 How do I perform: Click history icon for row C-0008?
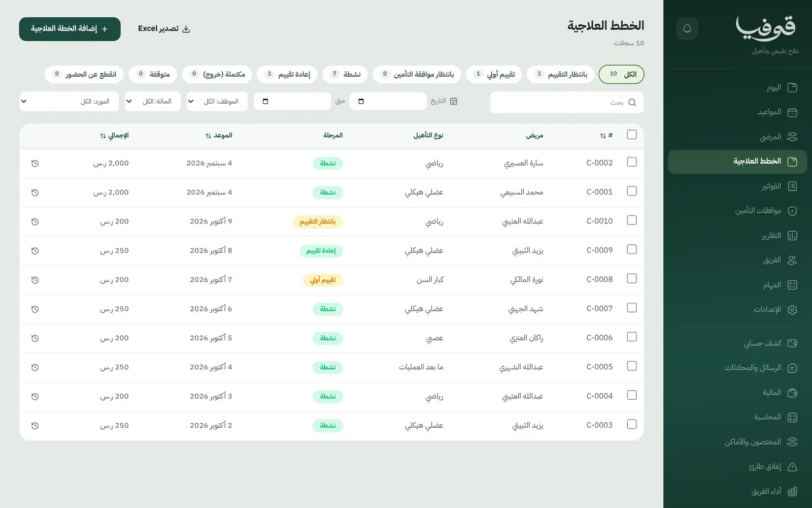tap(35, 280)
